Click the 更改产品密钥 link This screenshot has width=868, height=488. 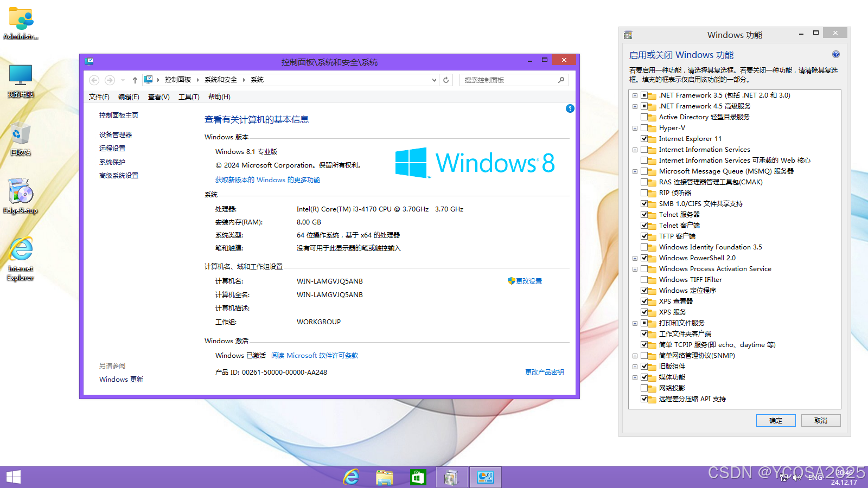[x=544, y=373]
